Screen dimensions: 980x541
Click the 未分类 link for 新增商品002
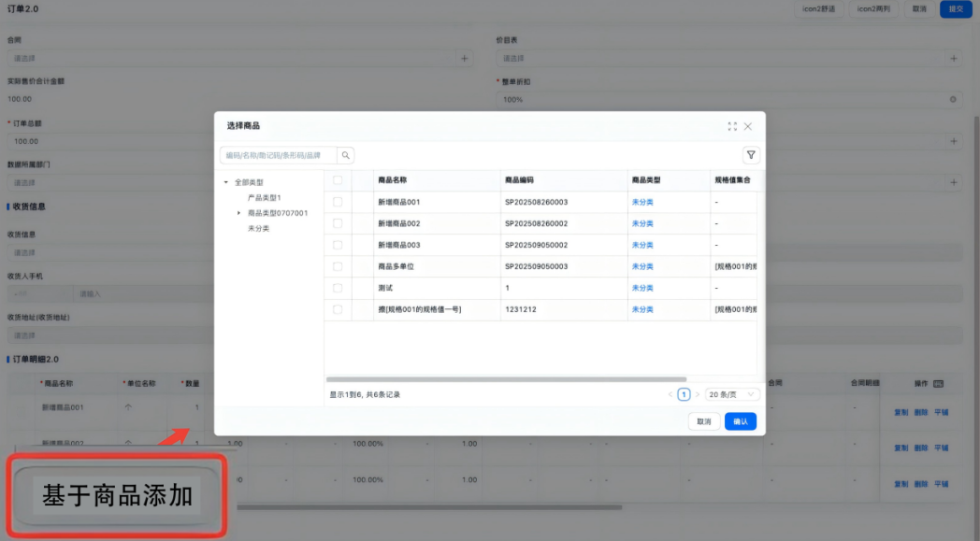coord(643,222)
